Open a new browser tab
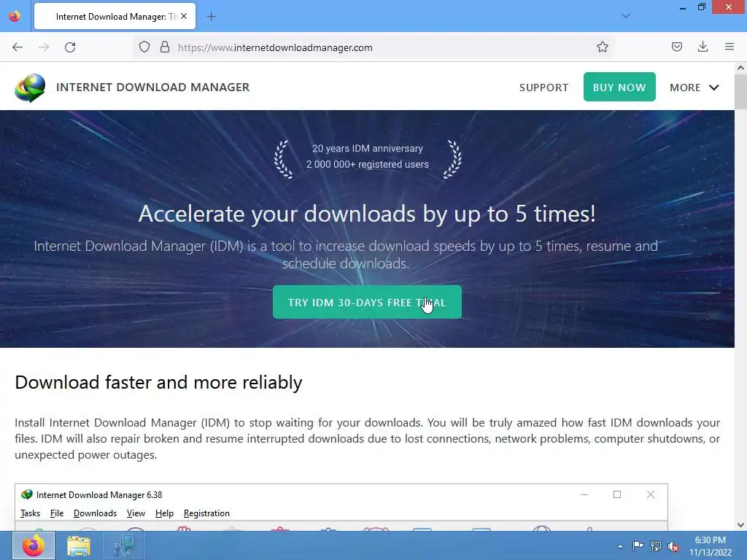The width and height of the screenshot is (747, 560). click(211, 17)
